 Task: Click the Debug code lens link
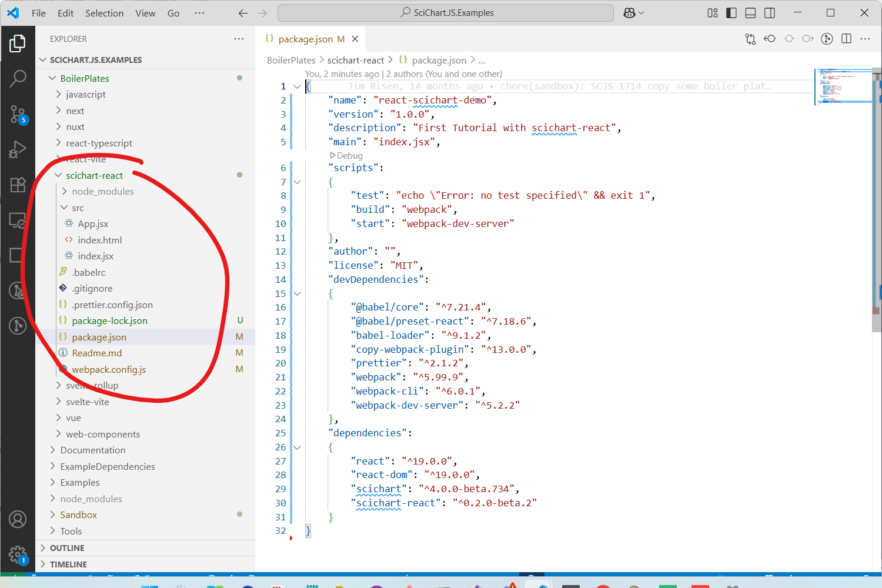coord(349,156)
